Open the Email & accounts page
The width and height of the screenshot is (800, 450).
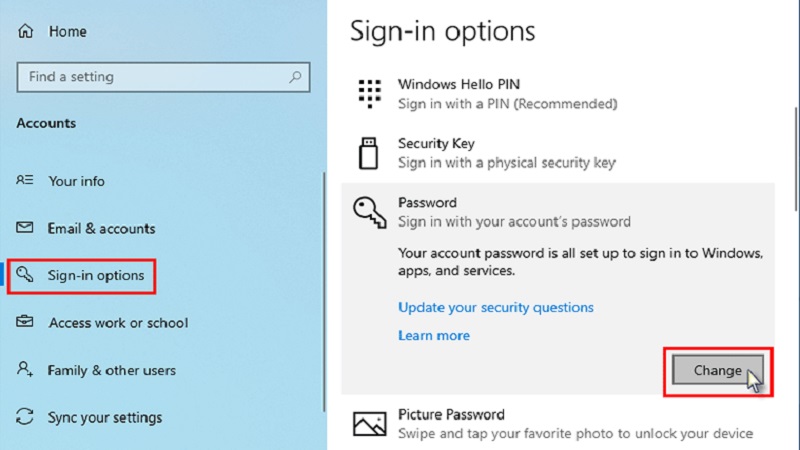point(101,228)
